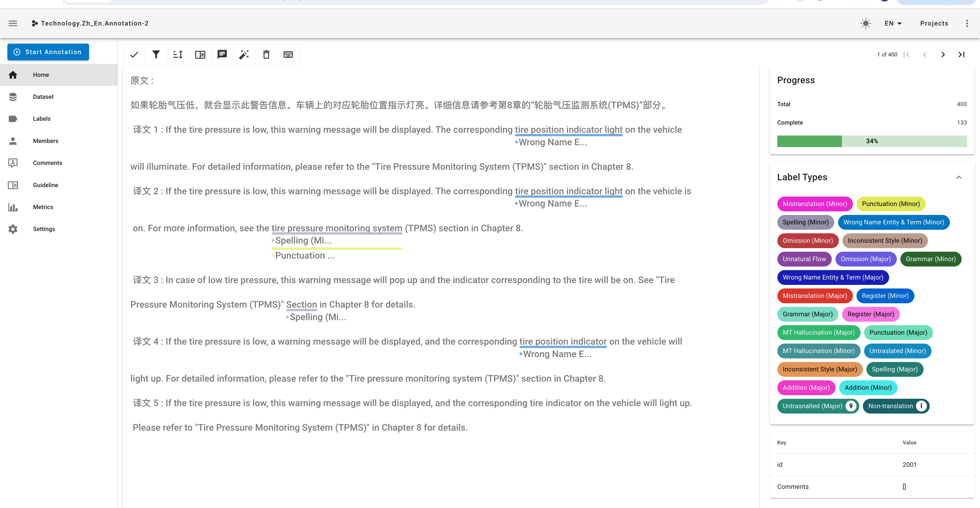Viewport: 980px width, 508px height.
Task: Open the EN language dropdown
Action: (x=893, y=23)
